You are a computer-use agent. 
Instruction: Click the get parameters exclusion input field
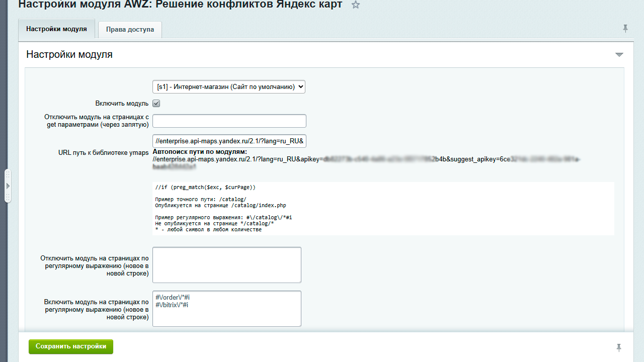click(x=229, y=121)
